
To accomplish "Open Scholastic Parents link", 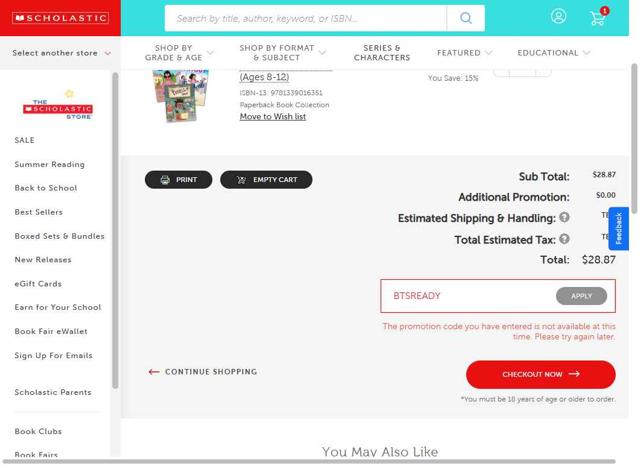I will click(53, 392).
